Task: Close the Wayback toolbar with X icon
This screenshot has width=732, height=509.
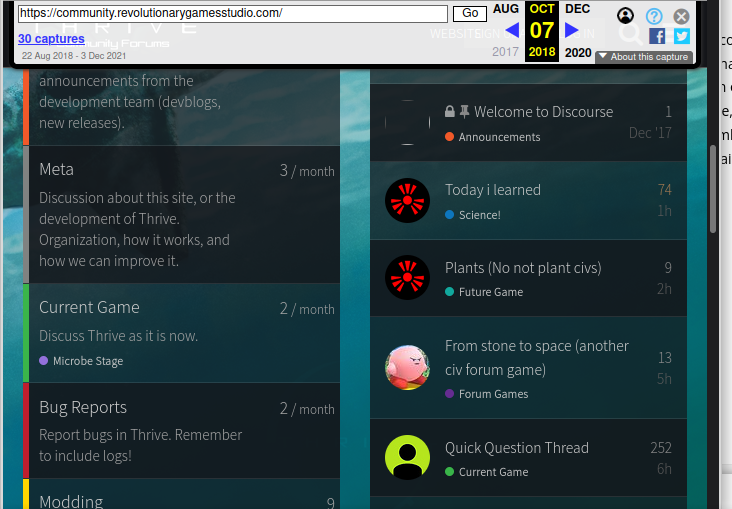Action: pos(681,17)
